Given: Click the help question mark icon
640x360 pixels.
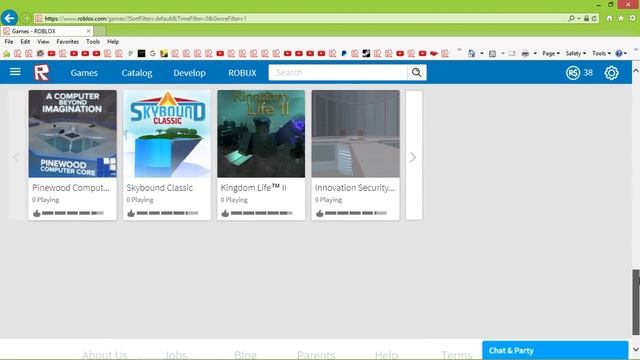Looking at the screenshot, I should tap(619, 53).
